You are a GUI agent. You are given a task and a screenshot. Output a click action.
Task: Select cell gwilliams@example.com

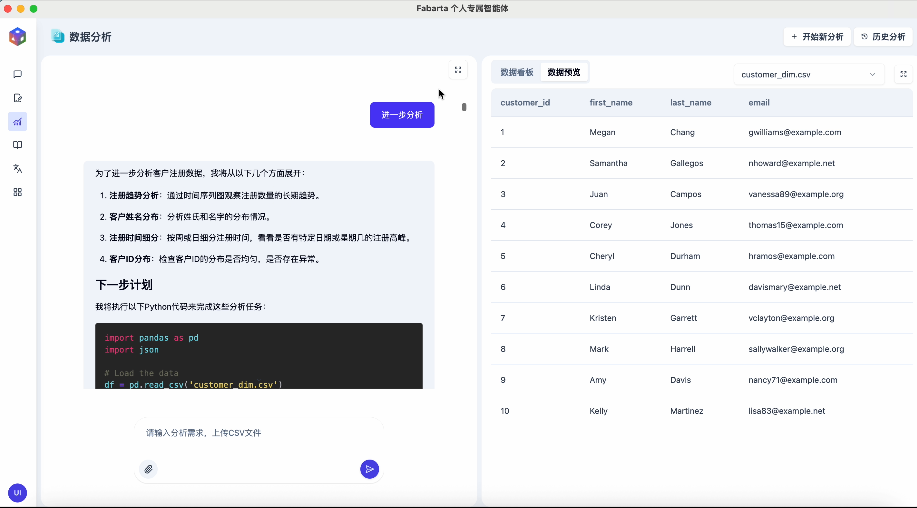pyautogui.click(x=795, y=132)
